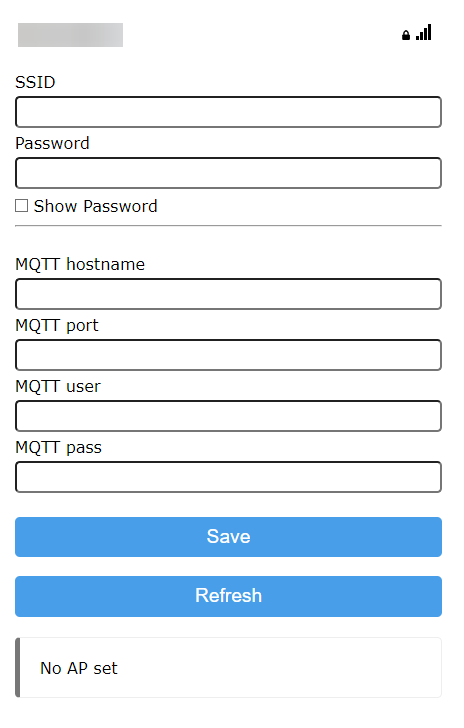Click the MQTT pass label
The height and width of the screenshot is (728, 464).
point(58,448)
